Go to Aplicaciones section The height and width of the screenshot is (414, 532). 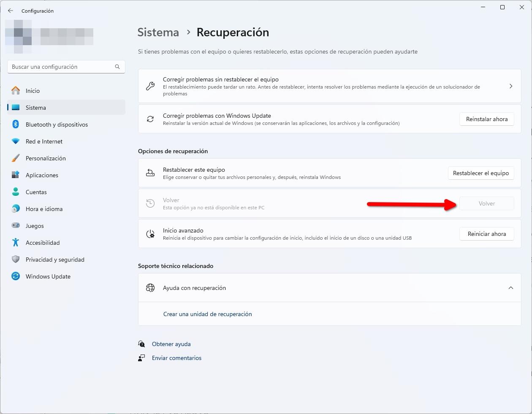(x=42, y=175)
